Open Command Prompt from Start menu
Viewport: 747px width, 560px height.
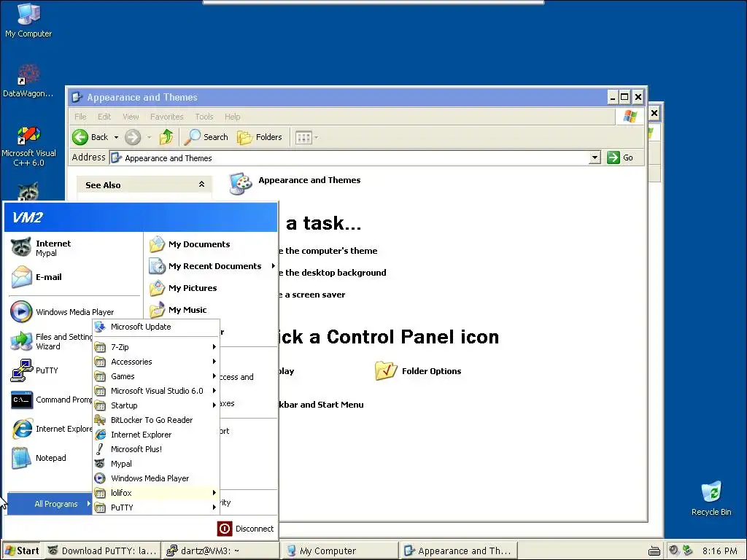click(x=51, y=400)
